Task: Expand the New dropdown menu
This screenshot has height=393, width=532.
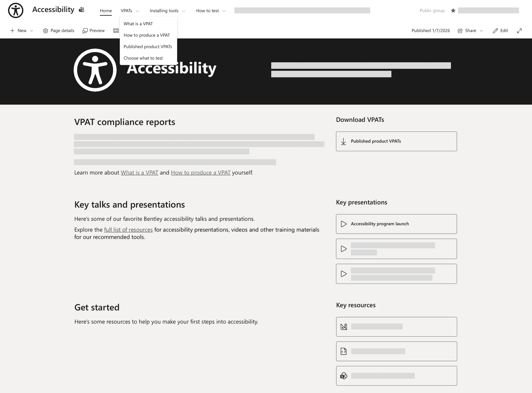Action: 22,31
